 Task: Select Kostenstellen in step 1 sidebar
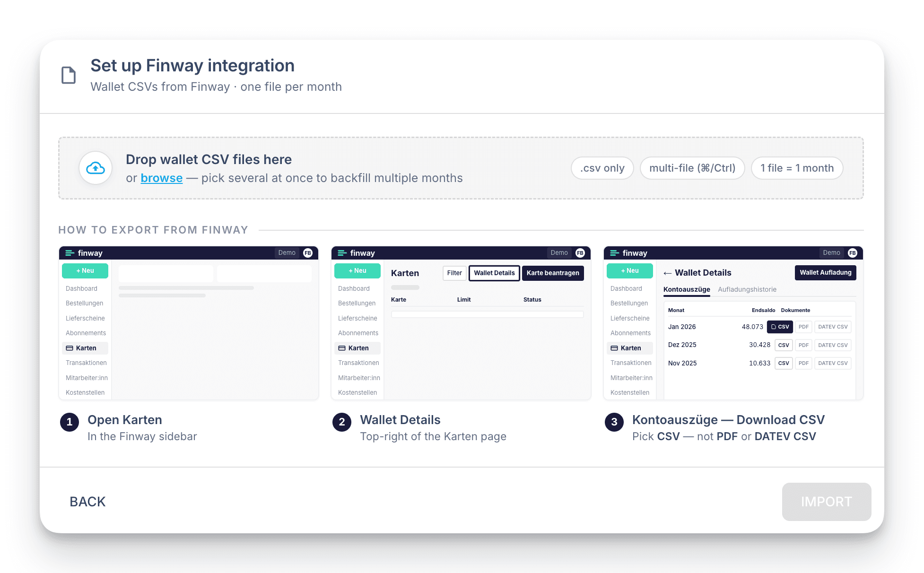coord(85,392)
